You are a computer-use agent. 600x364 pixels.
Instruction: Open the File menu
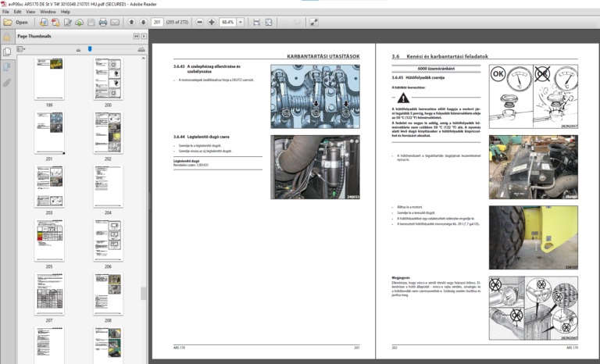pos(6,12)
